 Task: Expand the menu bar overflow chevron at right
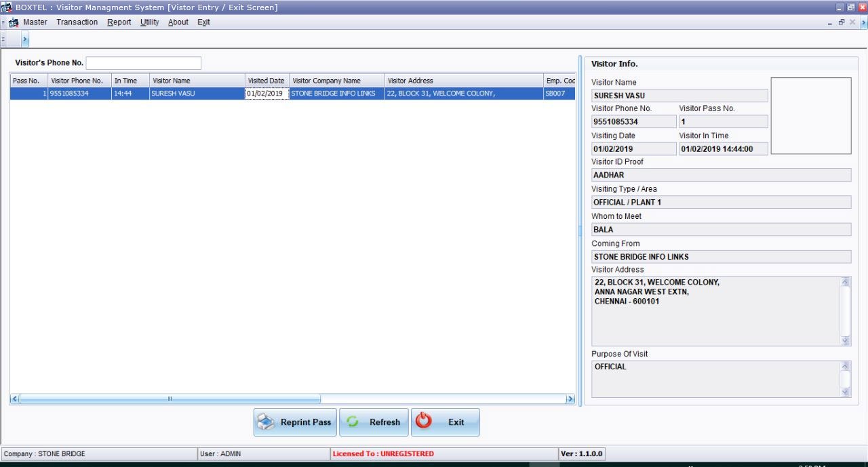click(863, 22)
